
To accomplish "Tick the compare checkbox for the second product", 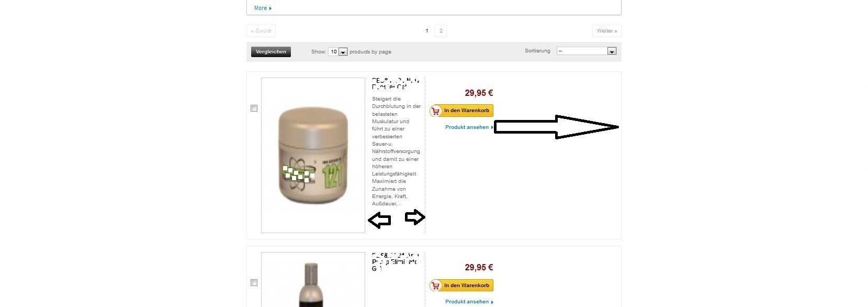I will 254,283.
